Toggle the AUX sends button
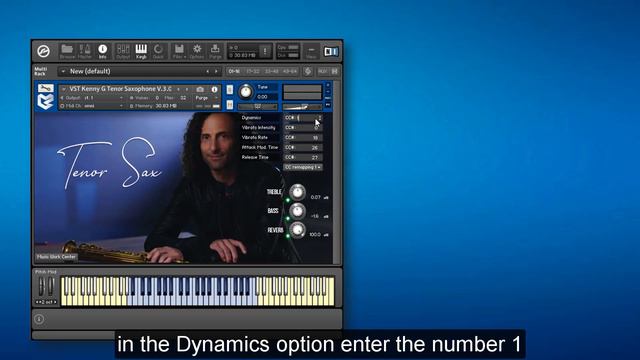 322,71
